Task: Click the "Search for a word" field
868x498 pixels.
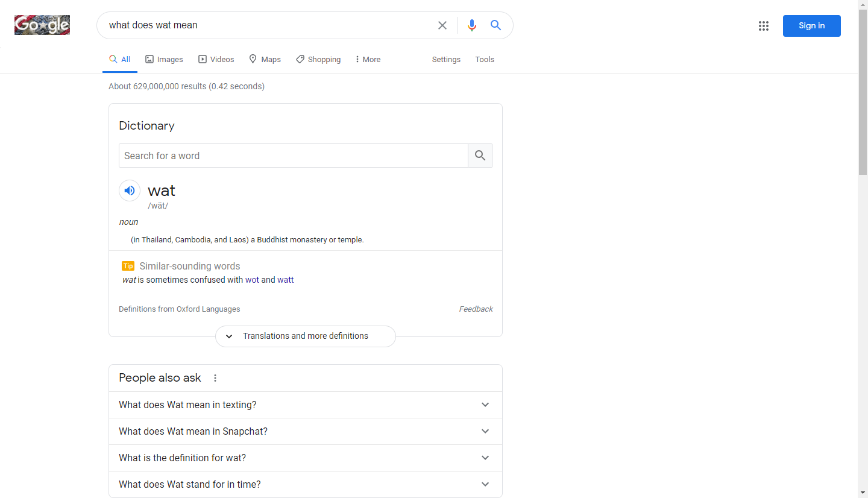Action: 293,156
